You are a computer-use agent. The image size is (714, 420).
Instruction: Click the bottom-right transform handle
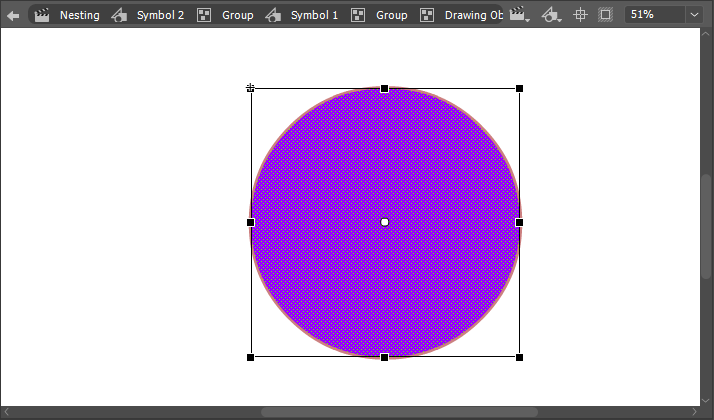click(x=519, y=358)
